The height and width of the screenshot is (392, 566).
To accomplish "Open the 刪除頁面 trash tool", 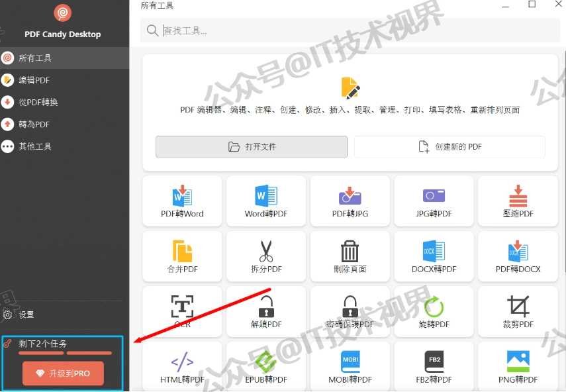I will tap(350, 256).
